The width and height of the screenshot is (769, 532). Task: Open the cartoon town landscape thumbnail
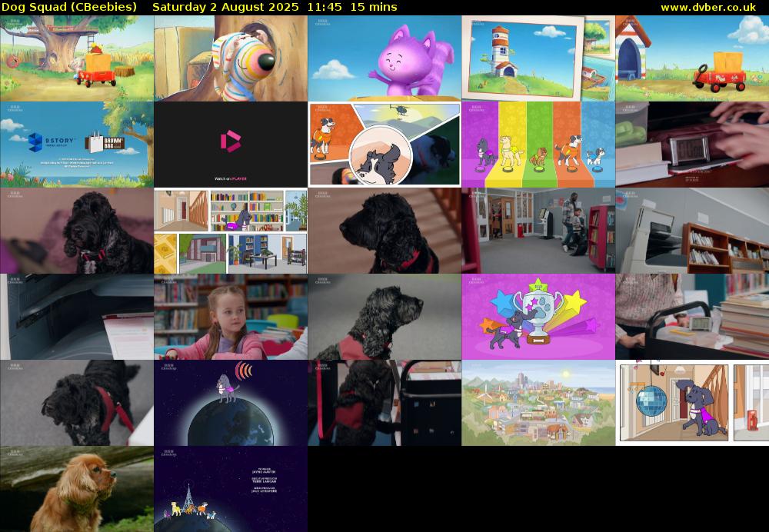[x=538, y=403]
